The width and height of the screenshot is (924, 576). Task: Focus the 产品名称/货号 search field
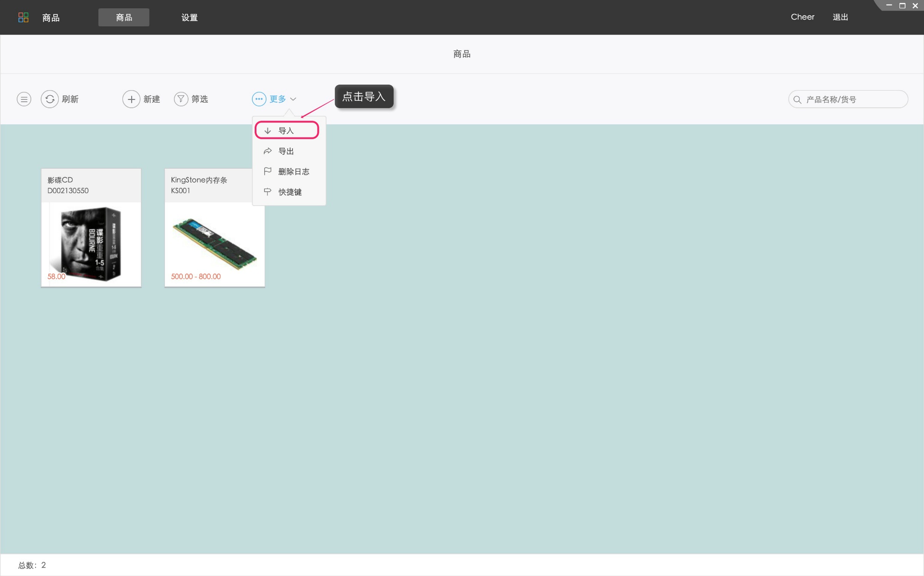point(850,99)
